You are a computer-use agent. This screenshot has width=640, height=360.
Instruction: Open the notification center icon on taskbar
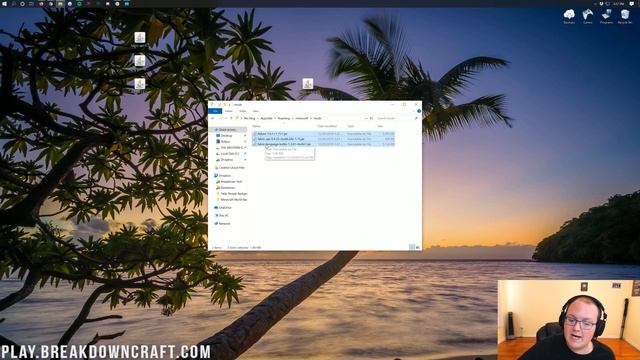[632, 4]
